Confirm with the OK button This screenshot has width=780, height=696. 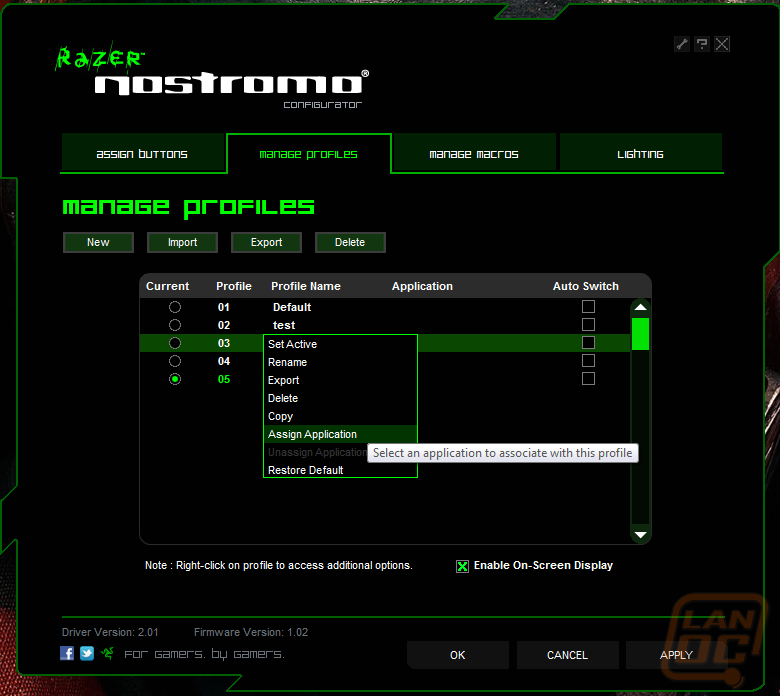point(458,655)
